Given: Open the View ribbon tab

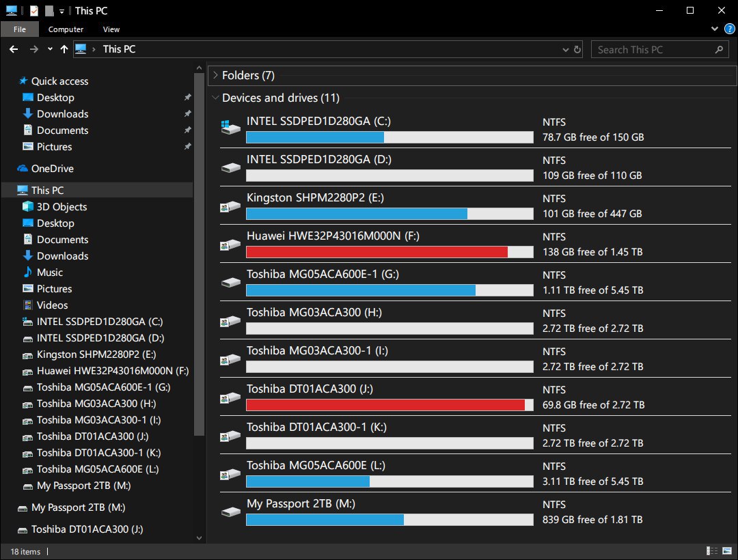Looking at the screenshot, I should click(111, 29).
